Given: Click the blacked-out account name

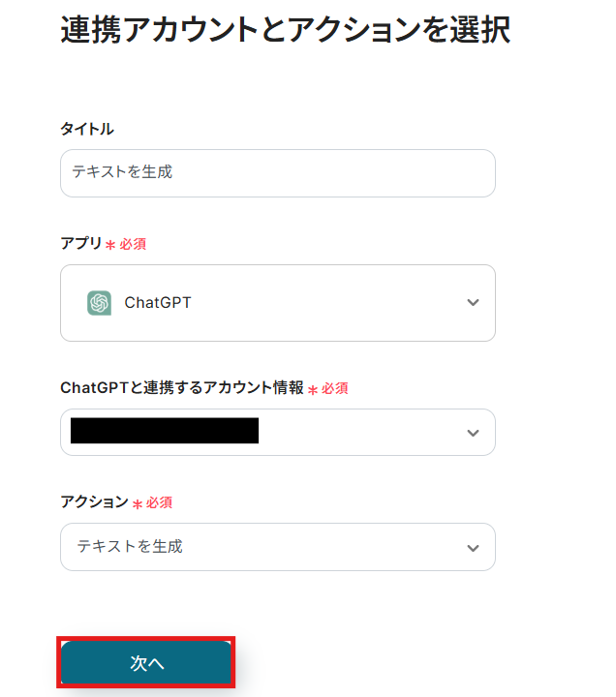Looking at the screenshot, I should click(x=165, y=432).
